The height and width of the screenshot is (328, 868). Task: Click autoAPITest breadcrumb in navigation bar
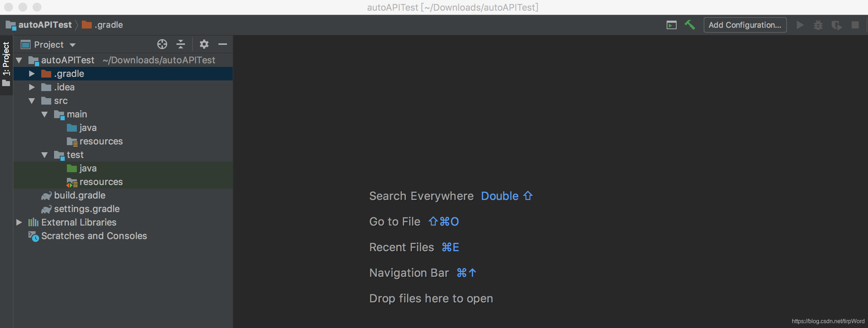point(45,25)
